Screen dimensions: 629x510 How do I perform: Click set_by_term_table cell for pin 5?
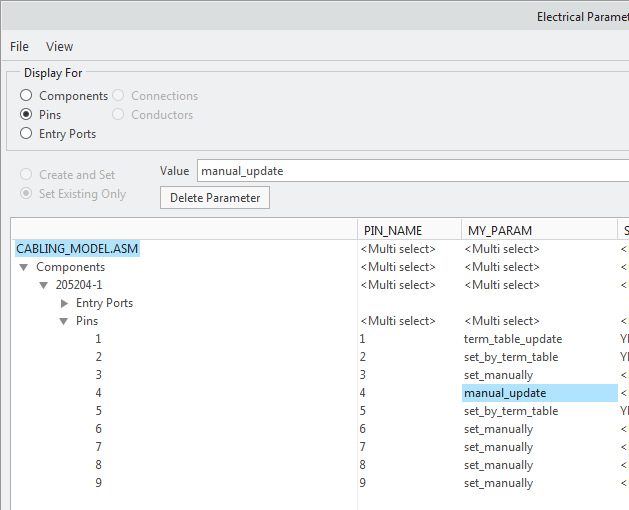511,411
